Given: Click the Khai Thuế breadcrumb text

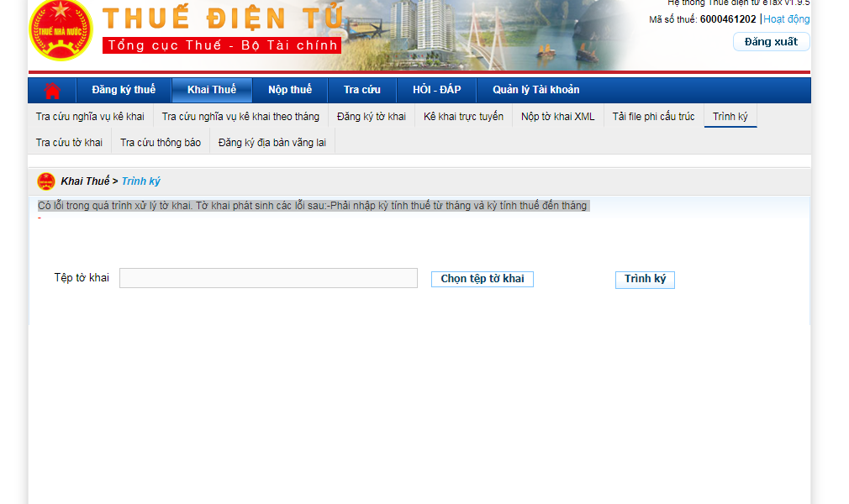Looking at the screenshot, I should [x=85, y=181].
